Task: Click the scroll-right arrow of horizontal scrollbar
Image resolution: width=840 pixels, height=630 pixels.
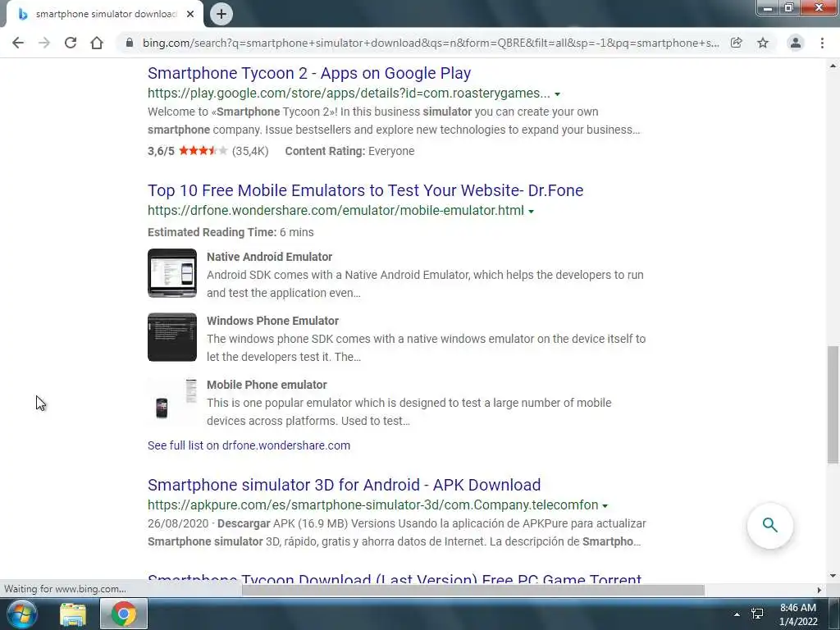Action: tap(819, 590)
